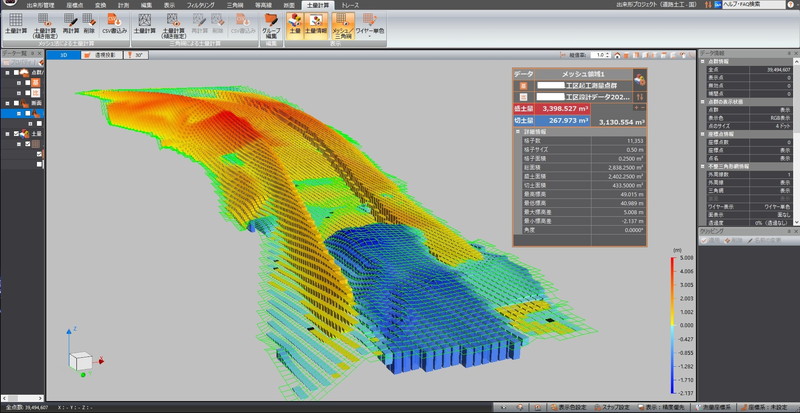Viewport: 800px width, 413px height.
Task: Select the メッシュ/三角網 display icon
Action: pos(342,22)
